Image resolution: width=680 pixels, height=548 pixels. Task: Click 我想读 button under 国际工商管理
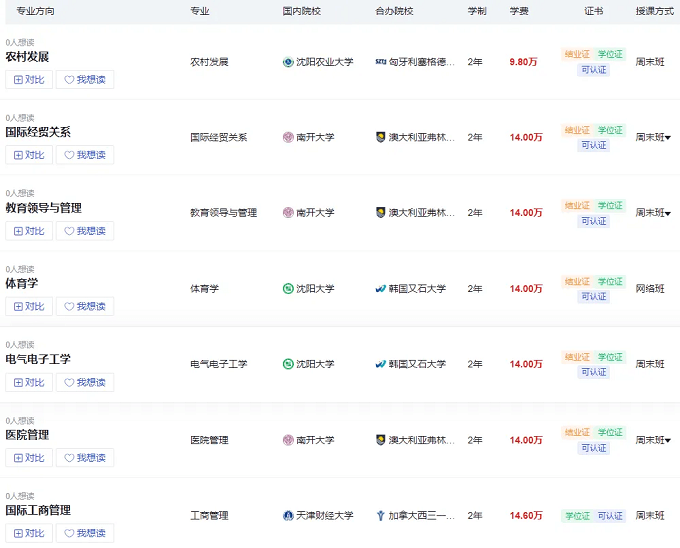pos(85,533)
